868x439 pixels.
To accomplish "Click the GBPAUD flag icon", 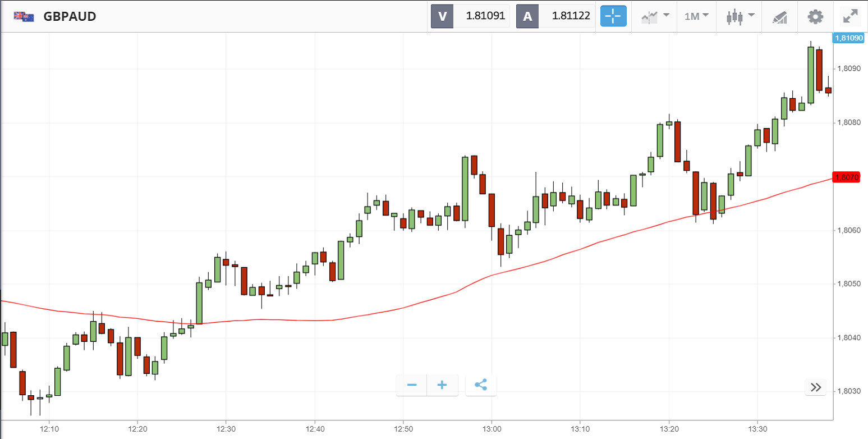I will point(24,16).
